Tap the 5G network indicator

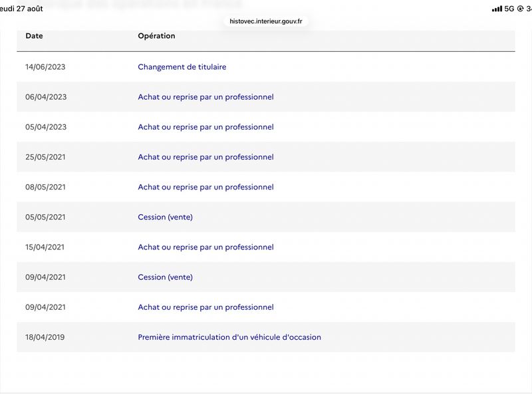[x=509, y=9]
